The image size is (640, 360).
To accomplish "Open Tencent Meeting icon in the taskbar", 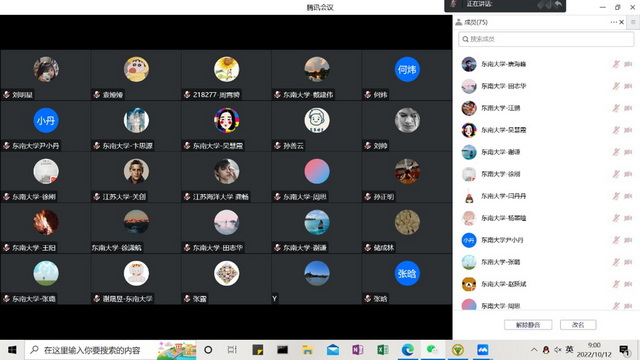I will 482,350.
